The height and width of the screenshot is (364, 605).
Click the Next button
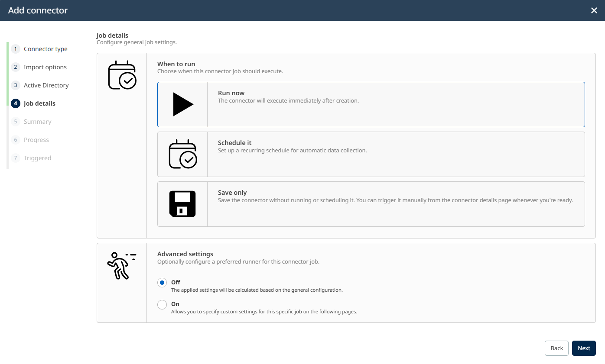(584, 348)
